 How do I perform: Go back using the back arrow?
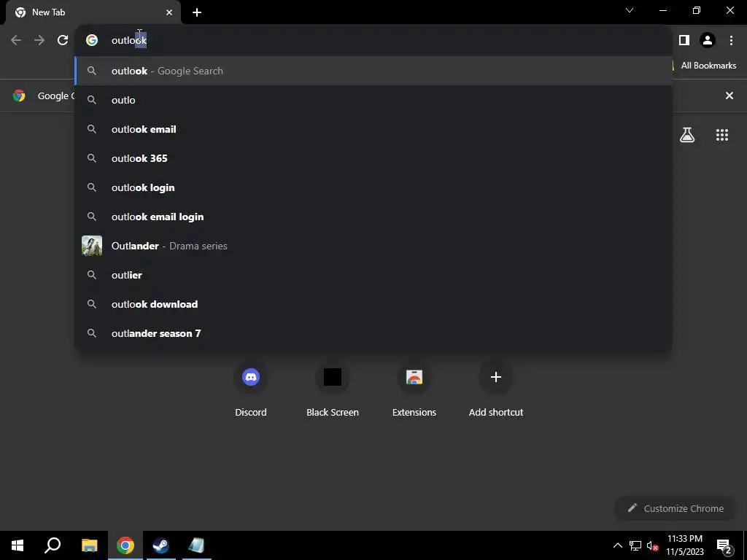point(16,40)
